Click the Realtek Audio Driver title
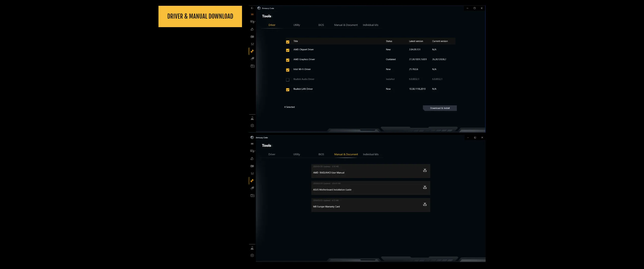Viewport: 644px width, 269px height. click(x=304, y=79)
